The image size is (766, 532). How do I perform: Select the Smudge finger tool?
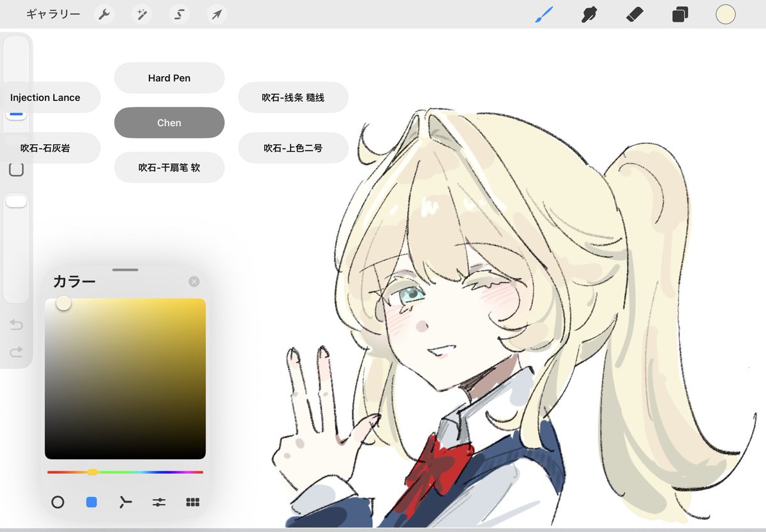(589, 14)
